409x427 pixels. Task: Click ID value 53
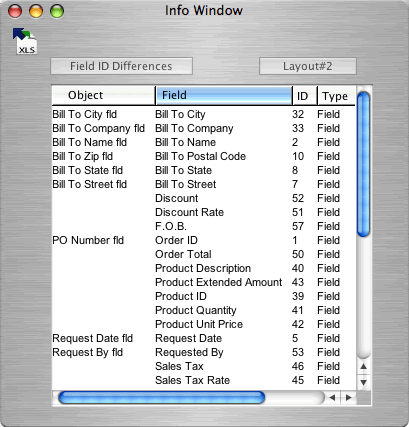298,352
